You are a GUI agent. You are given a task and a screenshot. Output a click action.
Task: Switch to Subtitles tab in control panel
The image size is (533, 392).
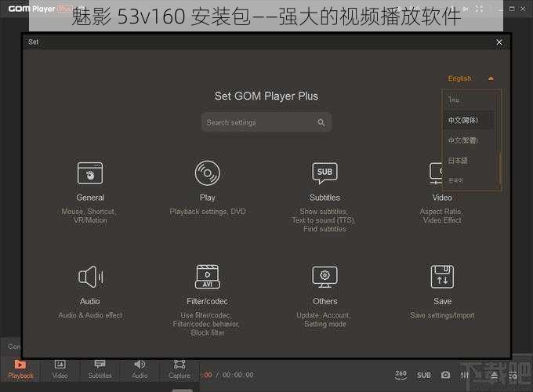click(x=100, y=369)
